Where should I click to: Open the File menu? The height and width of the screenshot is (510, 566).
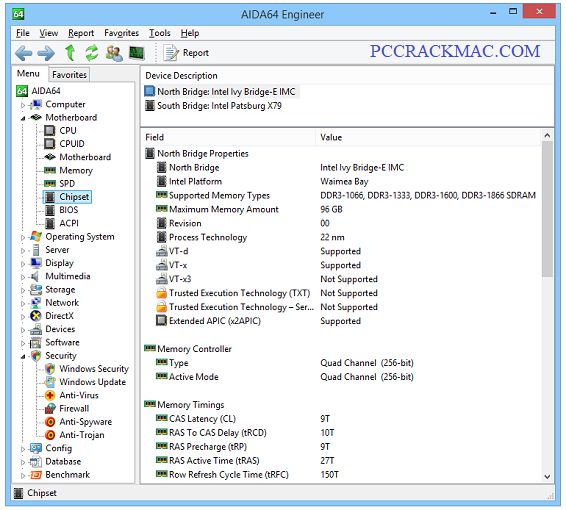[x=22, y=33]
